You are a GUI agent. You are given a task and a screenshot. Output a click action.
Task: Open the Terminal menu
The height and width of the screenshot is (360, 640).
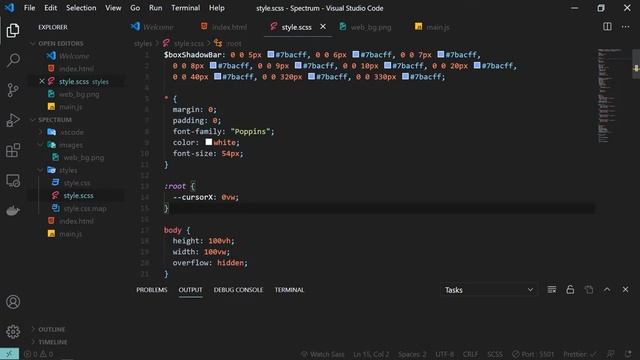(x=186, y=8)
